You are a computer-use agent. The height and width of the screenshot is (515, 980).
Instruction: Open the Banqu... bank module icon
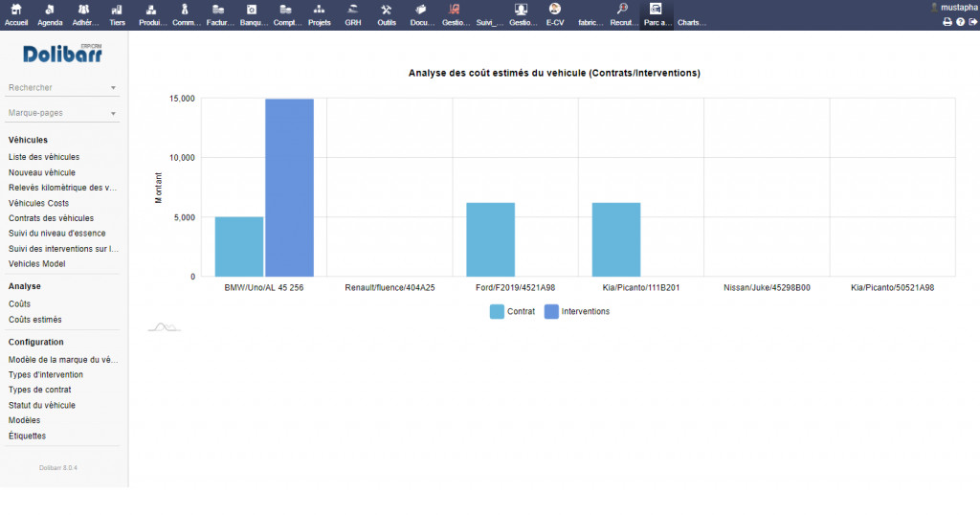tap(252, 10)
